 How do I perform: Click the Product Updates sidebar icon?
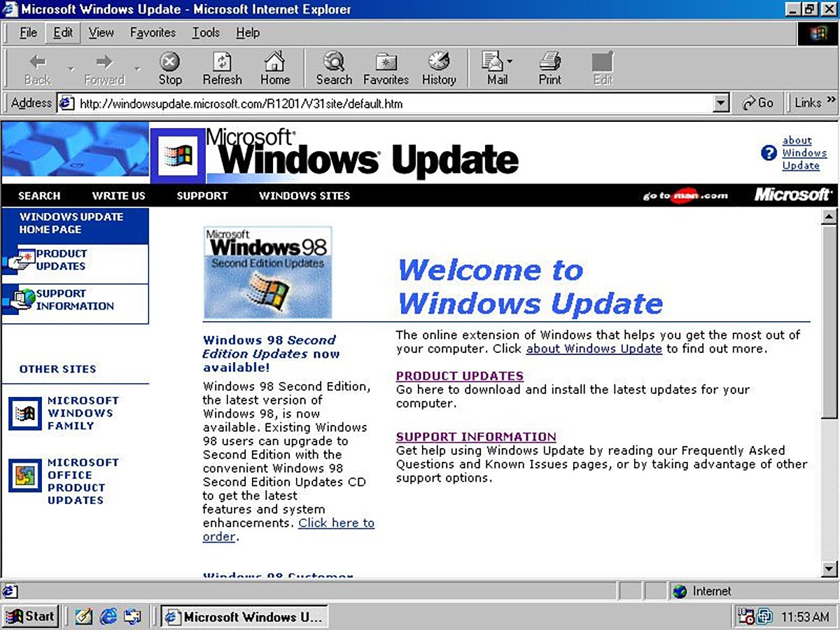pos(20,259)
